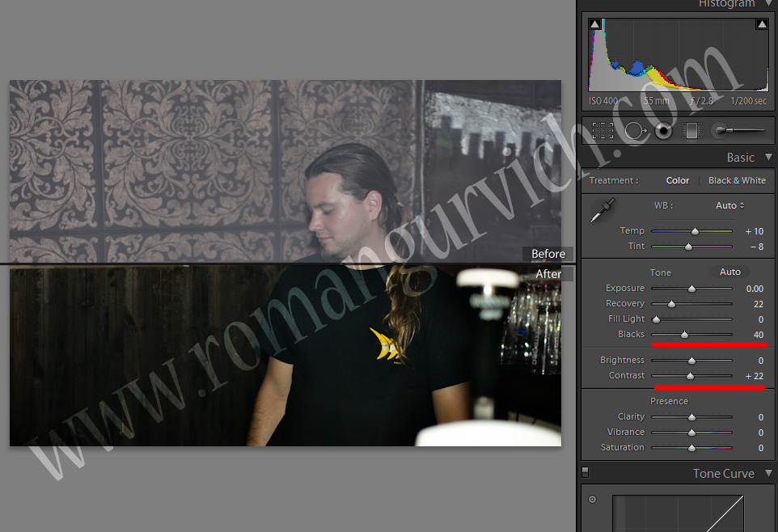The image size is (778, 532).
Task: Toggle the Tone Curve panel switch
Action: pyautogui.click(x=586, y=472)
